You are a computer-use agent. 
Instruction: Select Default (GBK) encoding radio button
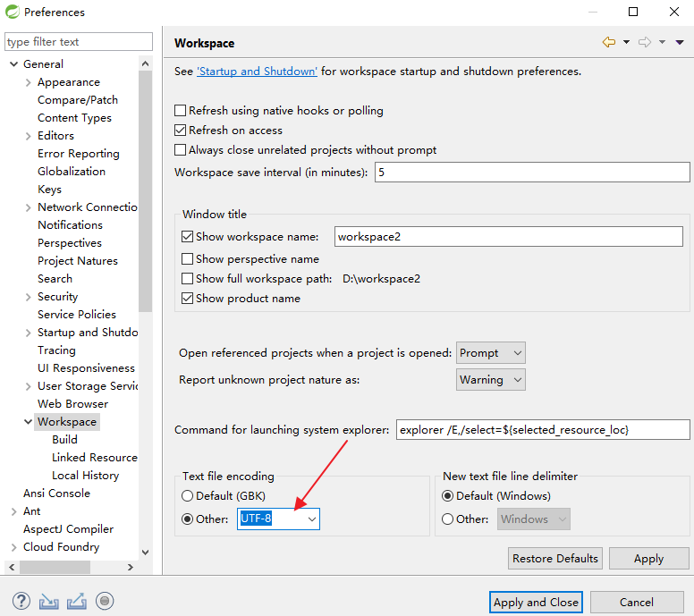tap(188, 496)
